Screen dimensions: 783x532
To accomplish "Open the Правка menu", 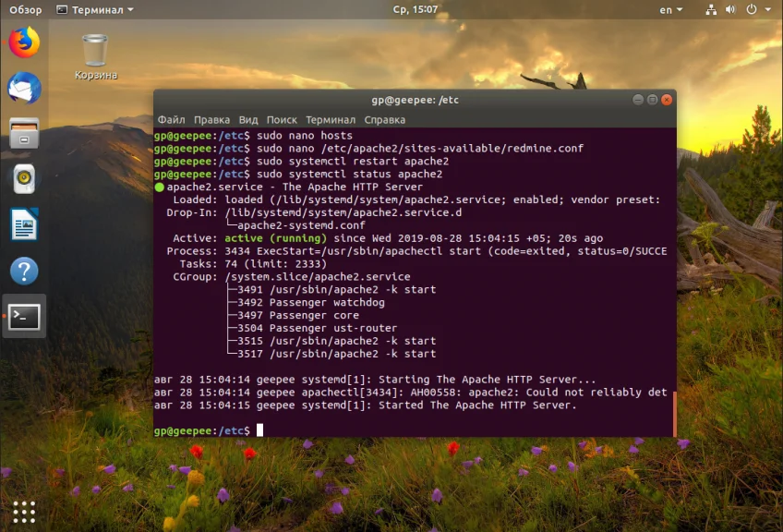I will click(x=211, y=120).
